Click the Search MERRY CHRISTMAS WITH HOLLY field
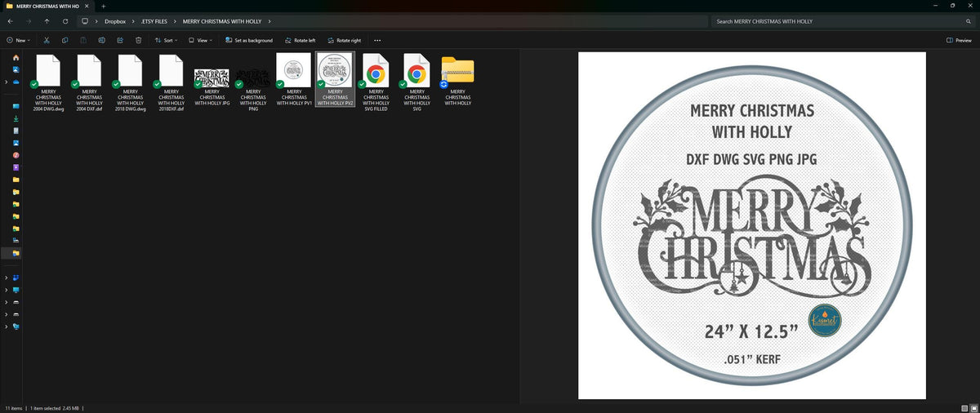 click(842, 21)
